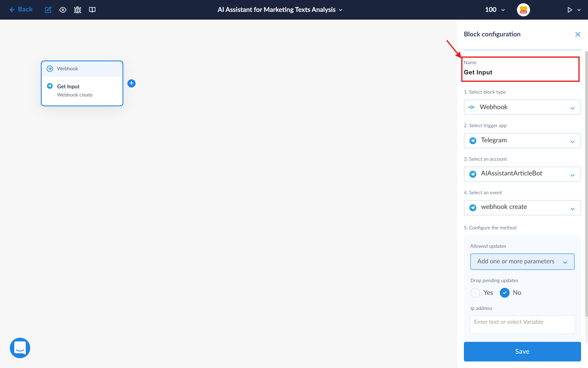Click the Allowed updates label
This screenshot has width=588, height=368.
(x=488, y=246)
